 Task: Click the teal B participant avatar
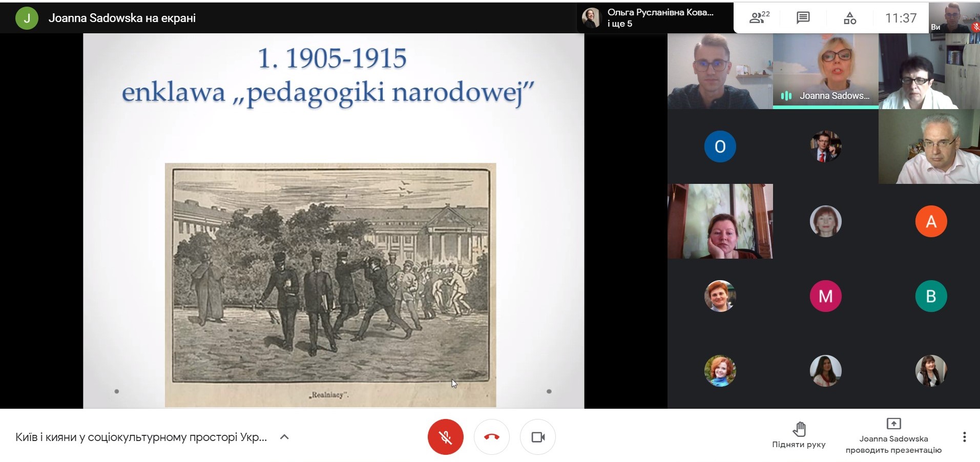[931, 296]
